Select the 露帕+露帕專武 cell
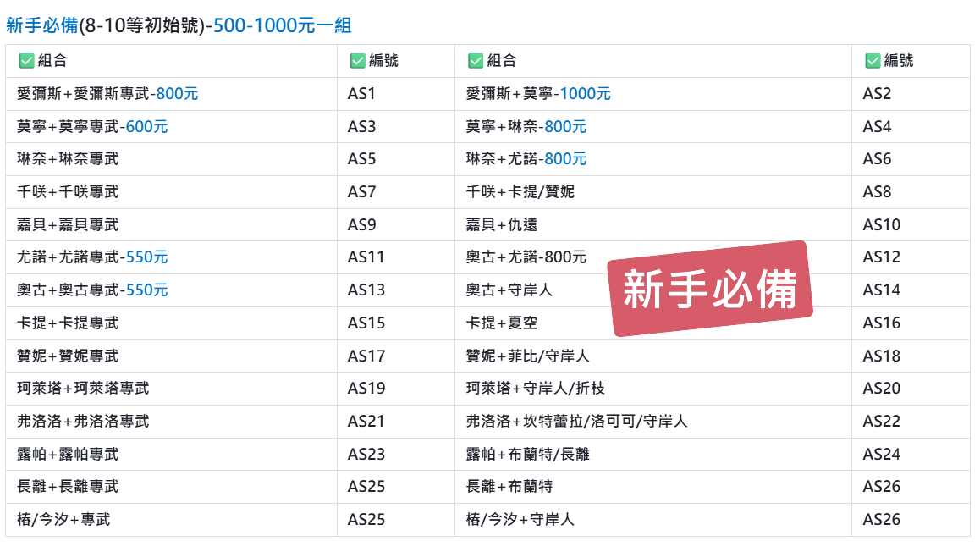 [68, 455]
